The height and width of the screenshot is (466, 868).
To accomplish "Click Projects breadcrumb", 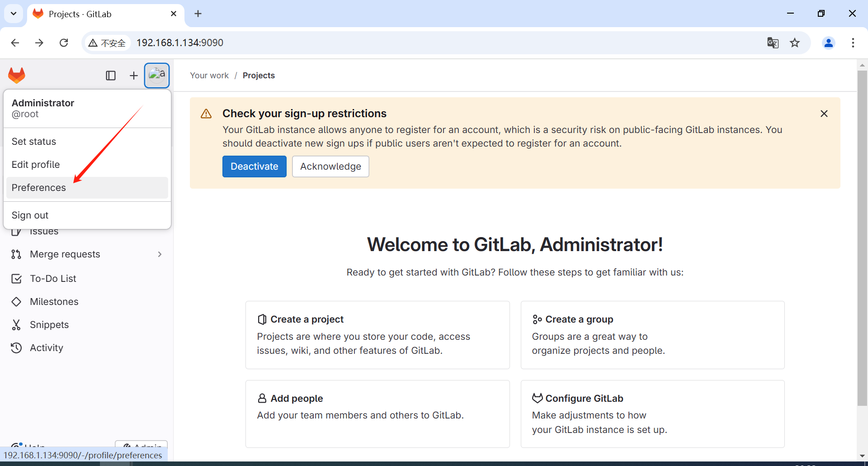I will (259, 76).
